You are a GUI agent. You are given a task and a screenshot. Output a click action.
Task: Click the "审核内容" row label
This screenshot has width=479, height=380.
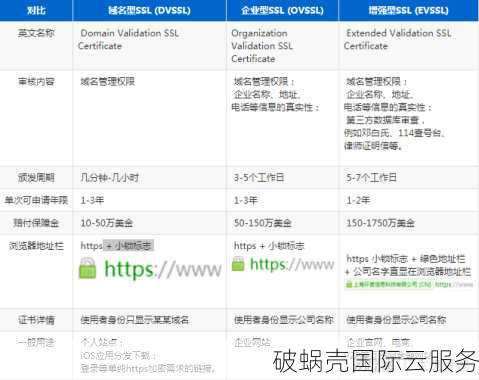click(36, 82)
